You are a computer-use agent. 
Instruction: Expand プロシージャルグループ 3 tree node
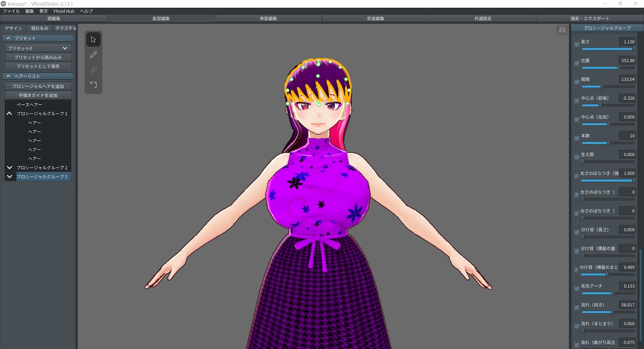point(10,176)
